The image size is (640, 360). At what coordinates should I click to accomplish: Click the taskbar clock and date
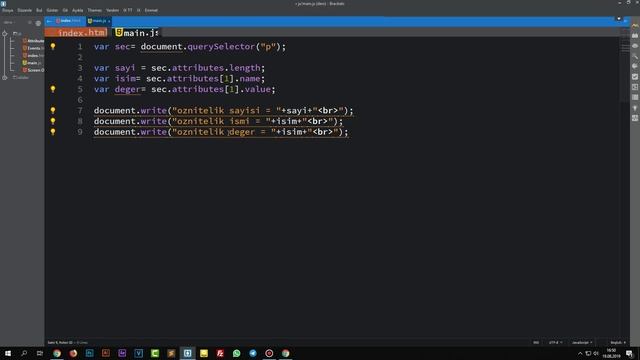611,353
